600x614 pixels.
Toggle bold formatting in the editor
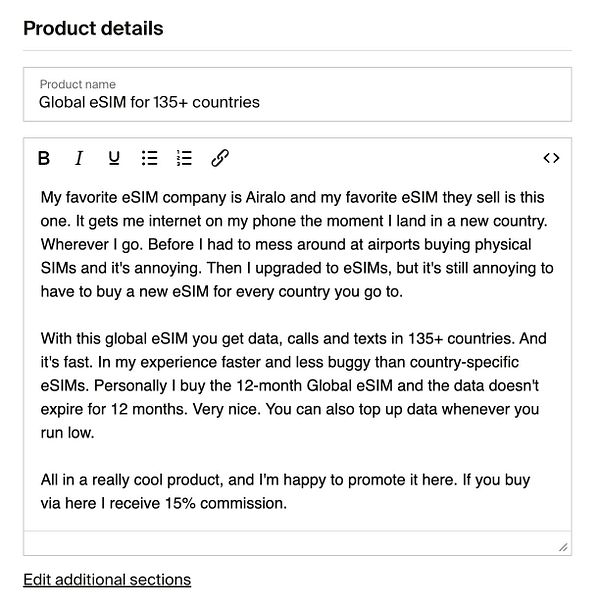pos(44,158)
